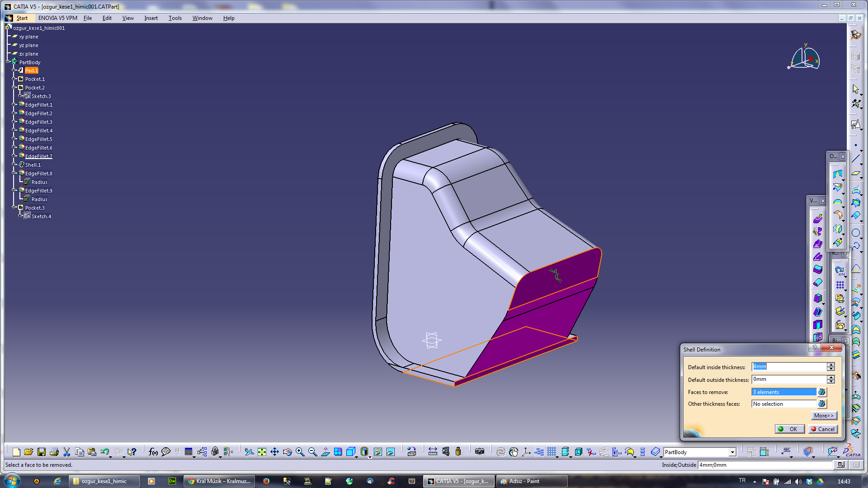Click the More>> button
The width and height of the screenshot is (868, 488).
pos(823,416)
